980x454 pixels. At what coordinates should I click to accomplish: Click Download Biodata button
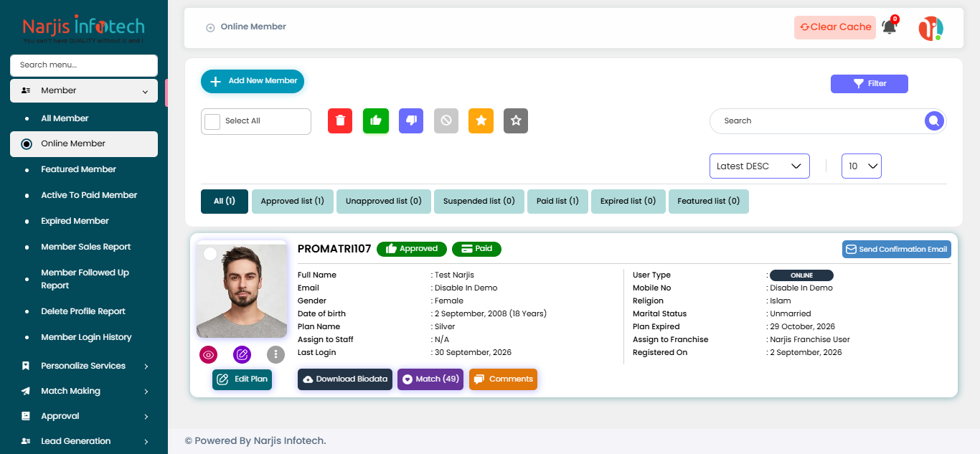tap(346, 379)
